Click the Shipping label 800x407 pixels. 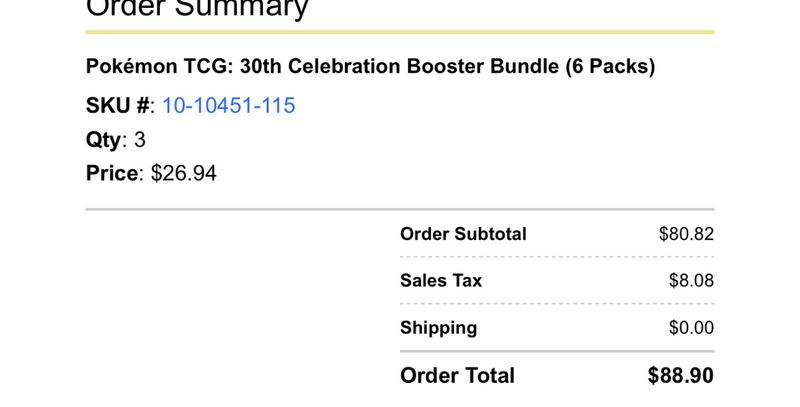click(438, 328)
